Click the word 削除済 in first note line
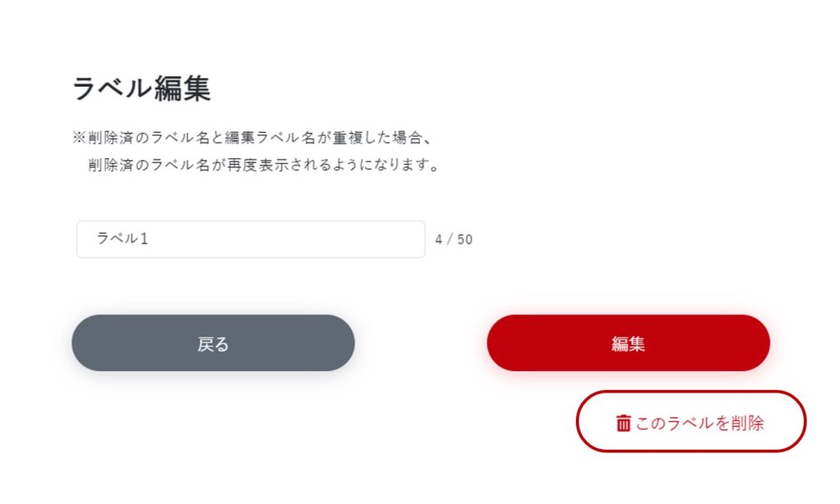The height and width of the screenshot is (504, 840). (x=111, y=138)
